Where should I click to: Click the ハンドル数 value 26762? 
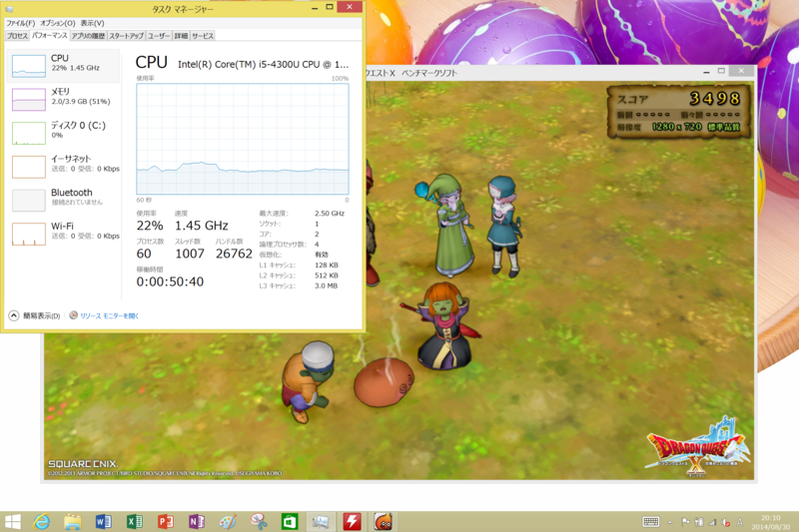click(234, 254)
